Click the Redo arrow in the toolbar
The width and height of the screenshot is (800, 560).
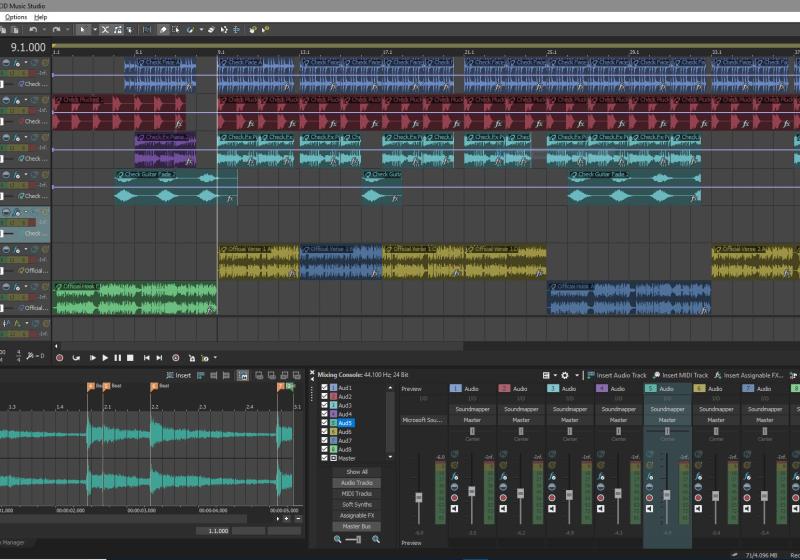56,30
